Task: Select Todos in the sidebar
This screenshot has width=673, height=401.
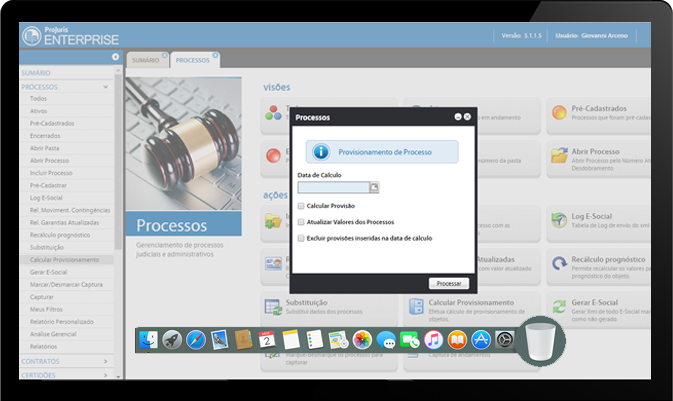Action: pyautogui.click(x=38, y=99)
